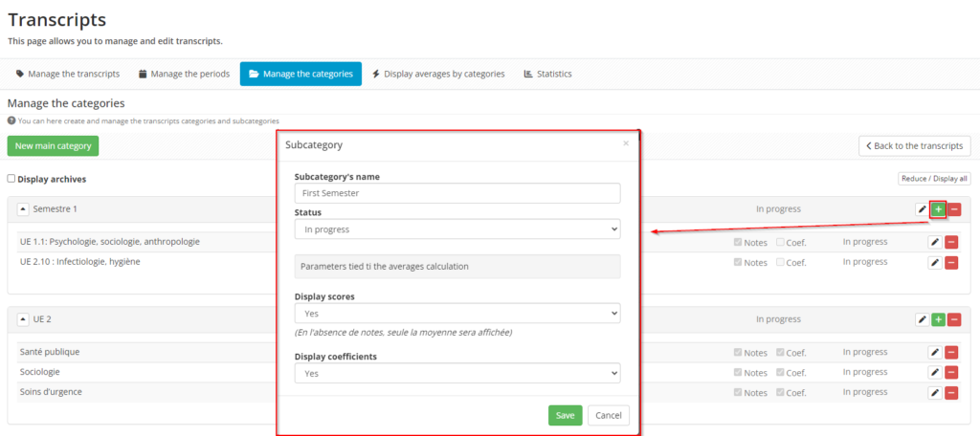
Task: Collapse the Semestre 1 category arrow
Action: (x=23, y=209)
